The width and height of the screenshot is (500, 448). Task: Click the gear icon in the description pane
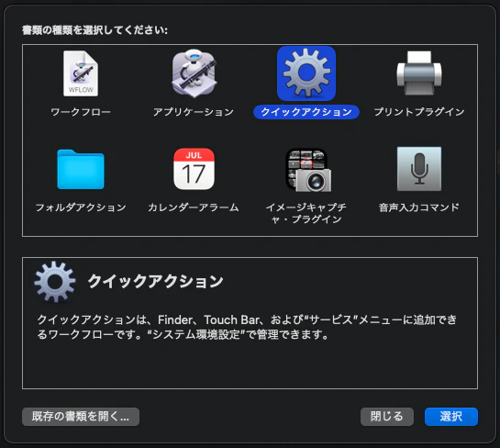pyautogui.click(x=55, y=282)
